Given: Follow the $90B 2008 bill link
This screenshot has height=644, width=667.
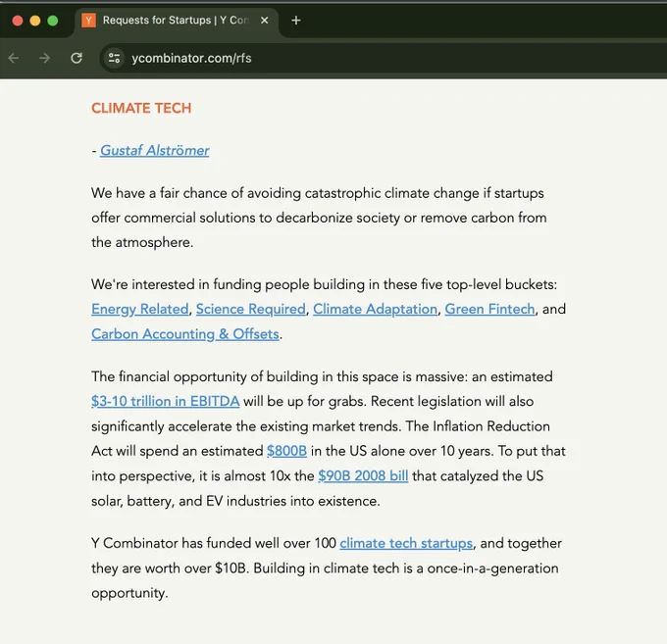Looking at the screenshot, I should (363, 475).
